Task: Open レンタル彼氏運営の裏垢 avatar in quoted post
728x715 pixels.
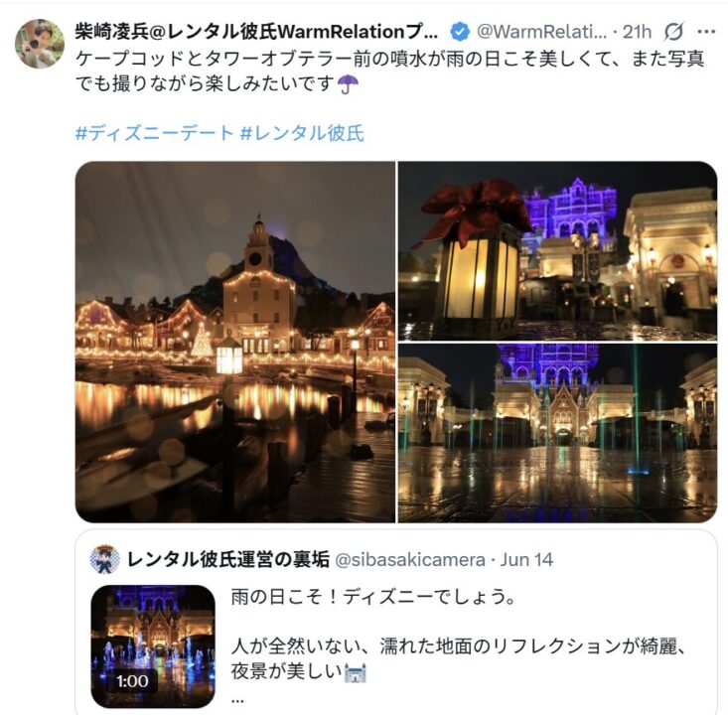Action: point(105,559)
